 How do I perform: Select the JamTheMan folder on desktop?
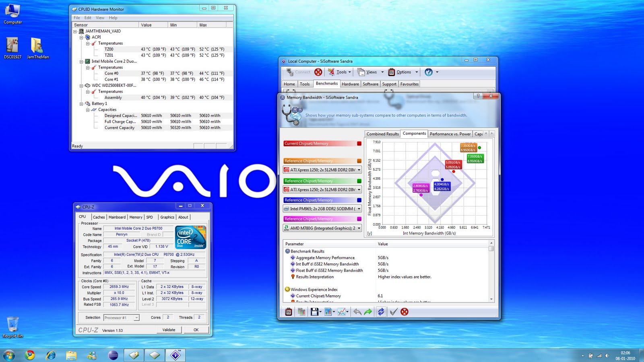[x=38, y=48]
